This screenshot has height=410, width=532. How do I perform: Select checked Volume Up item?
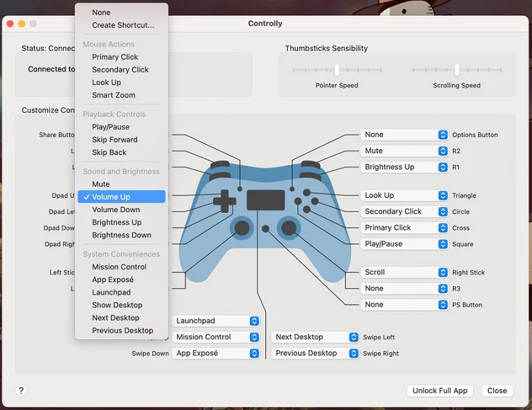pyautogui.click(x=122, y=197)
